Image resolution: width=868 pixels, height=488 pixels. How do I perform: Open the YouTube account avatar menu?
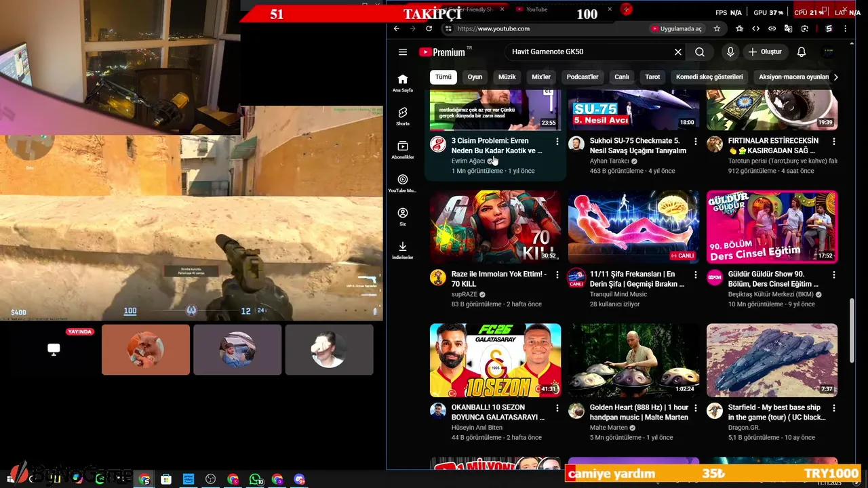[x=829, y=52]
